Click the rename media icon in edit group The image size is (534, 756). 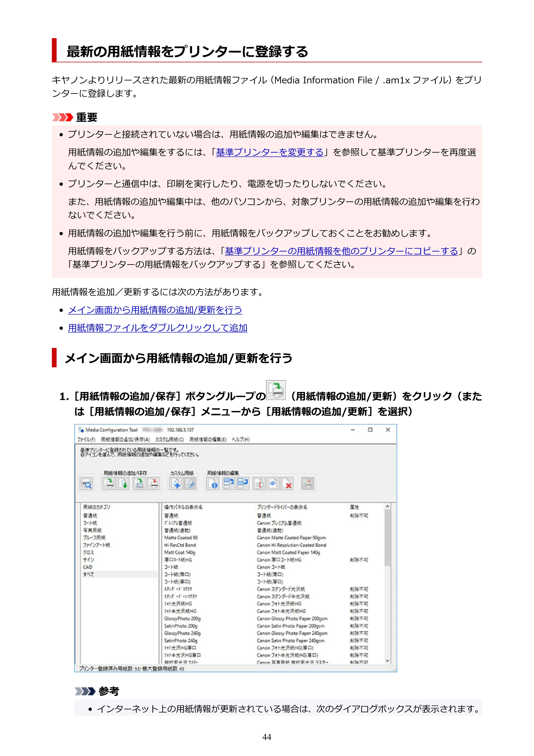pyautogui.click(x=259, y=484)
